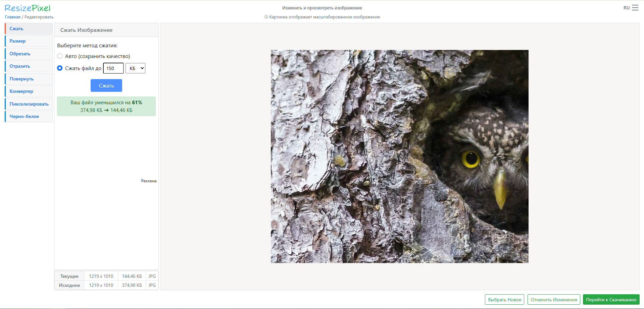Open the Черно-белое sidebar tab
Image resolution: width=644 pixels, height=309 pixels.
point(29,116)
